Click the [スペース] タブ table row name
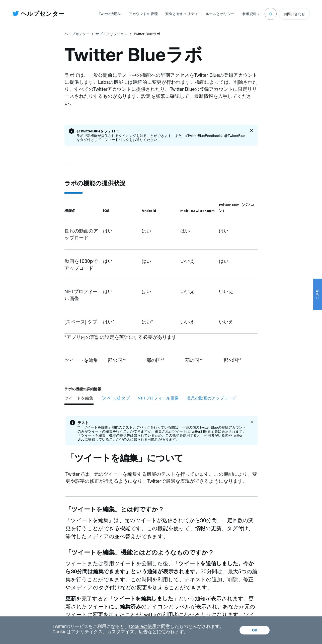Viewport: 322px width, 644px height. (x=81, y=322)
